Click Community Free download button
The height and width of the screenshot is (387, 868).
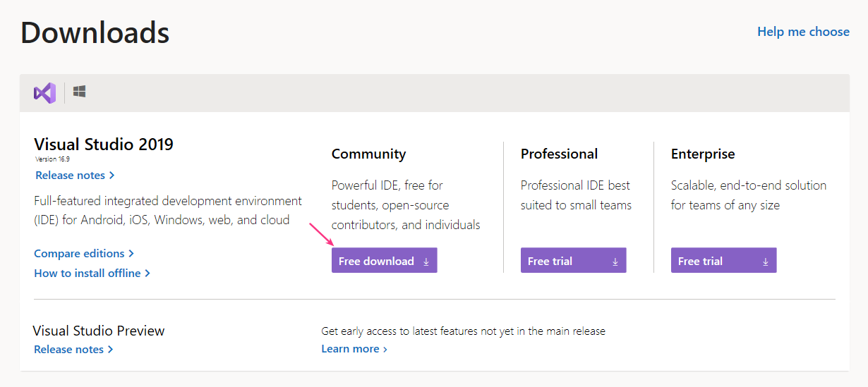(385, 260)
